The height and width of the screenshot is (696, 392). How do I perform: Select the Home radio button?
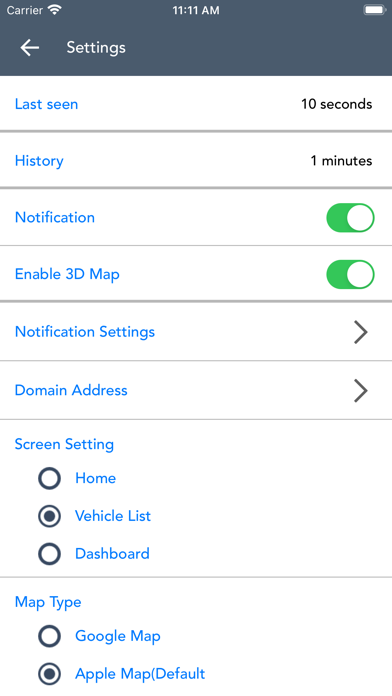point(49,478)
